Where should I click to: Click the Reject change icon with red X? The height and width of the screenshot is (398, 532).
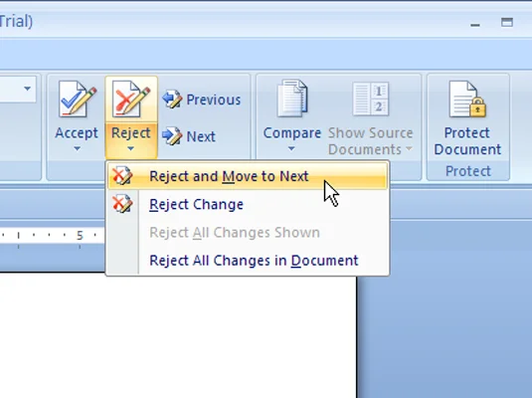131,99
